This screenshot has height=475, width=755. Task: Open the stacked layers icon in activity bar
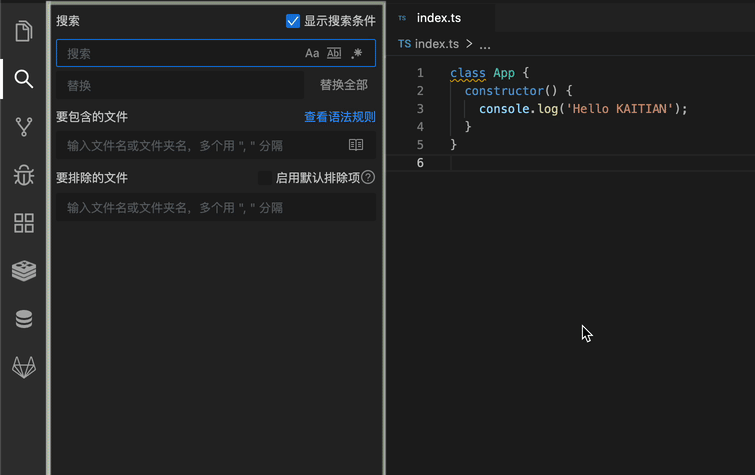24,271
